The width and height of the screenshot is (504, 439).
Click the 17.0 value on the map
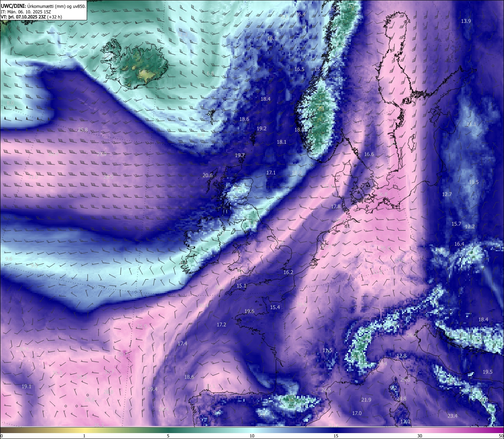(x=357, y=413)
